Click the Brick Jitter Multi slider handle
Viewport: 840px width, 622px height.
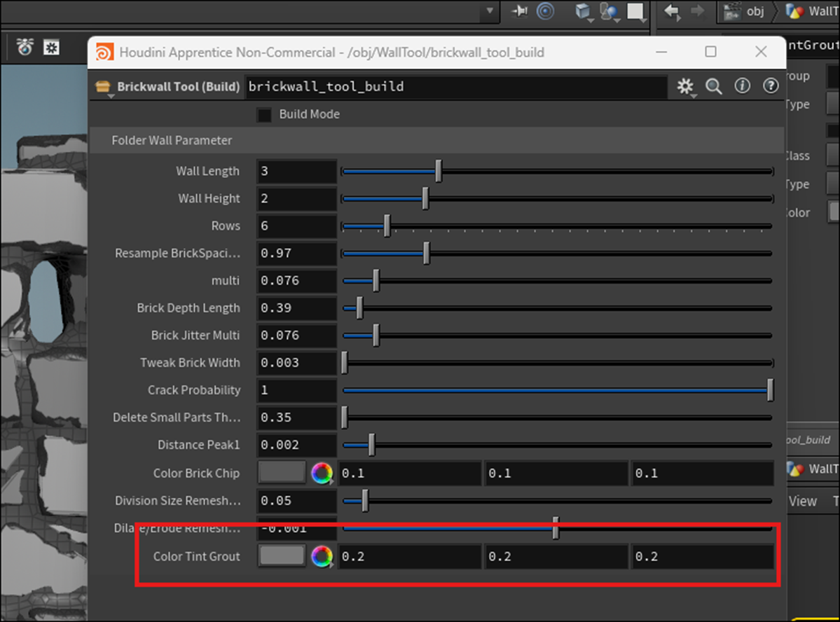pyautogui.click(x=376, y=336)
